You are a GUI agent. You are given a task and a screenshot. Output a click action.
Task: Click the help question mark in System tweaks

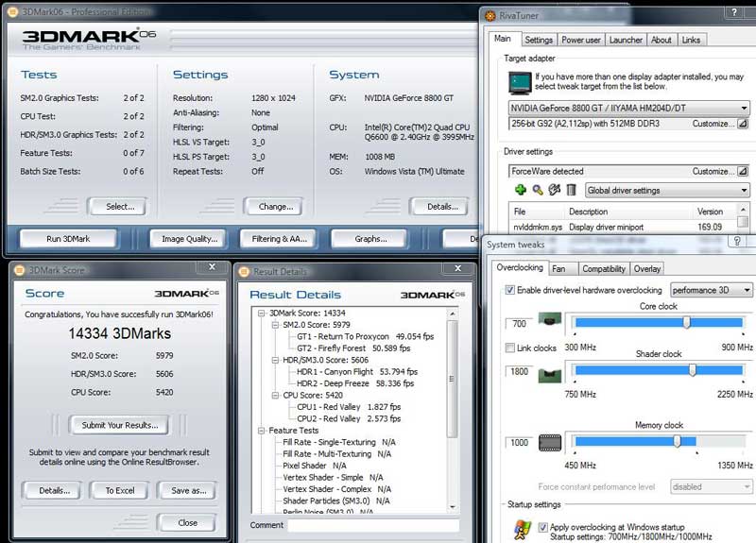[x=737, y=241]
